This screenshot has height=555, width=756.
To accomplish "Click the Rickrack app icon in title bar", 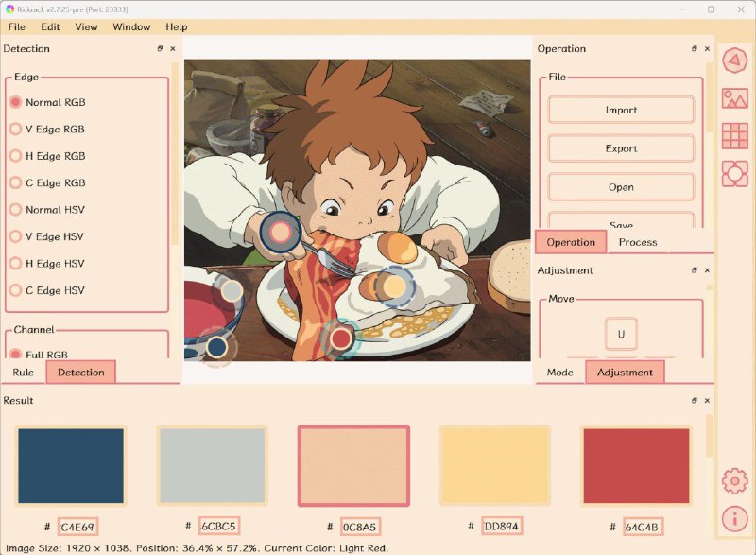I will coord(9,9).
